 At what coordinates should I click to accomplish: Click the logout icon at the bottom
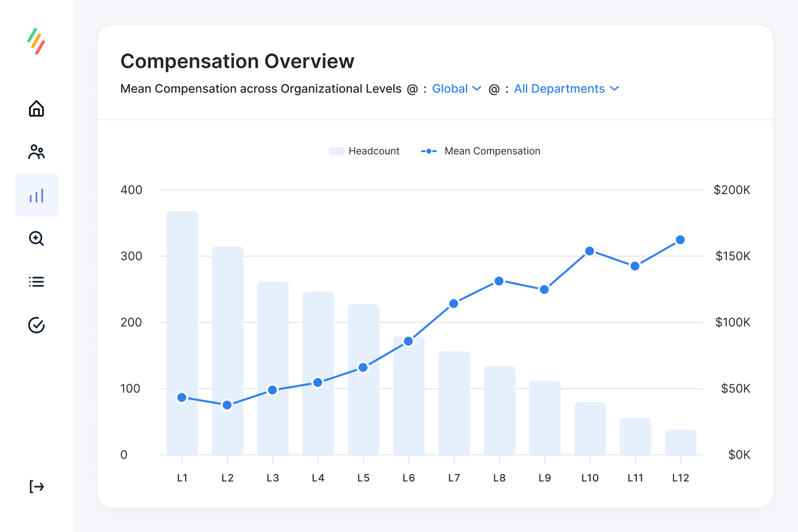pos(36,486)
